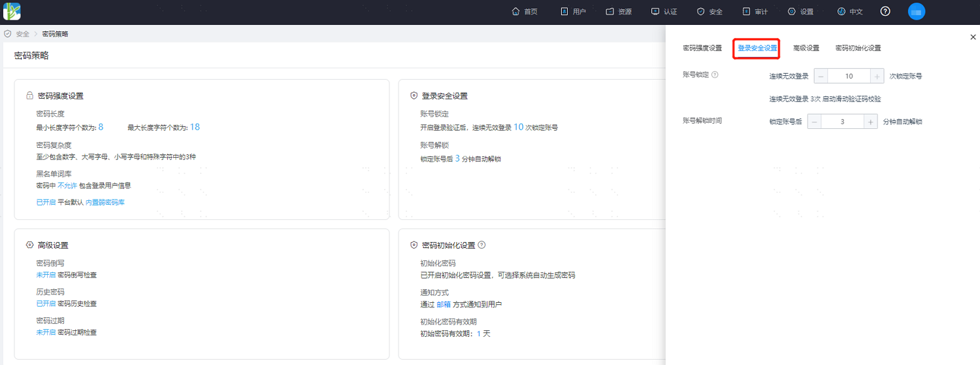
Task: Switch to 高级设置 tab in side panel
Action: 806,48
